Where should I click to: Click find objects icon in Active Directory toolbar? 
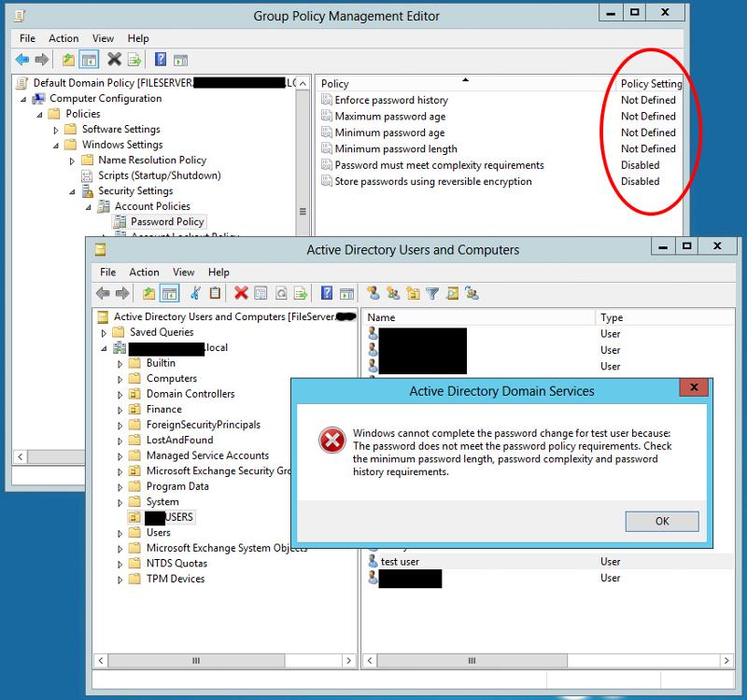tap(453, 293)
